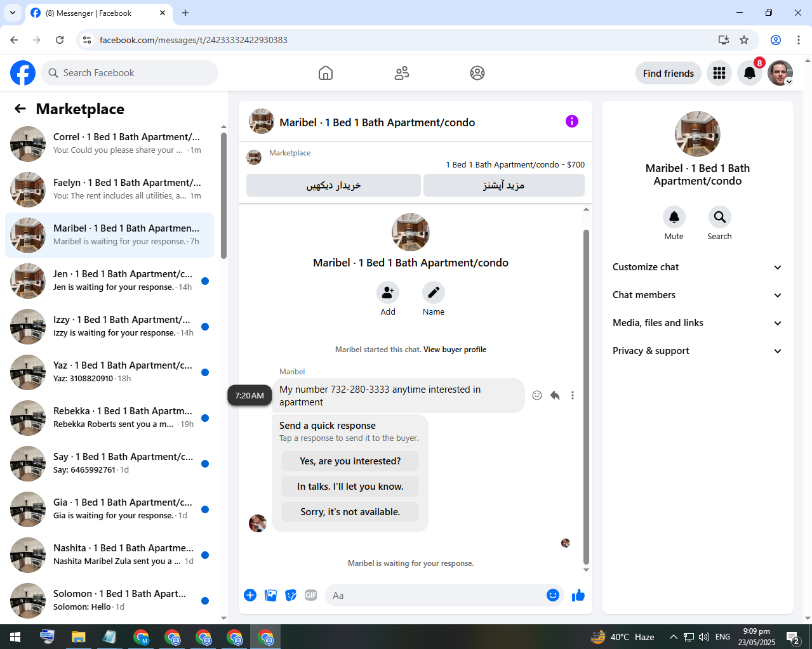The height and width of the screenshot is (649, 812).
Task: Open conversation information purple icon
Action: [572, 121]
